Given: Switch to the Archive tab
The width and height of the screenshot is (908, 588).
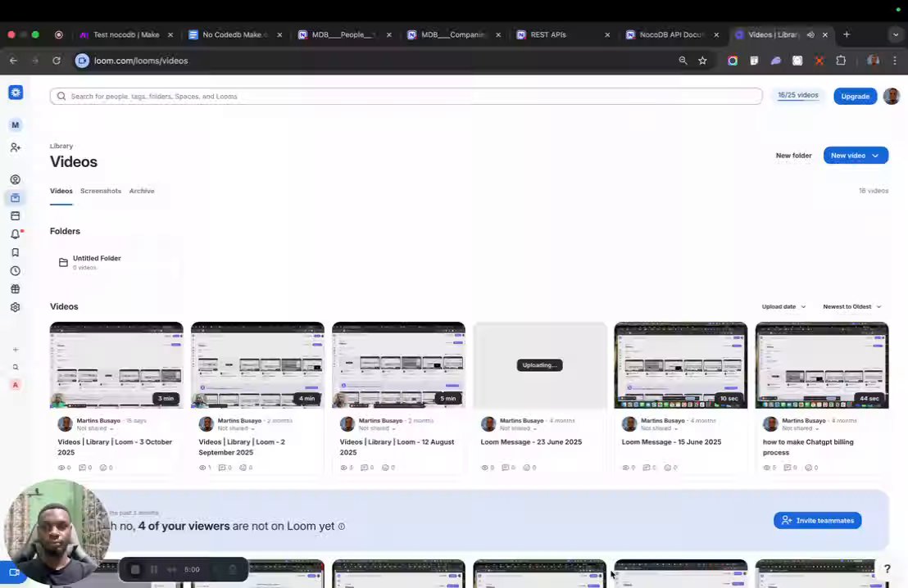Looking at the screenshot, I should (x=142, y=191).
